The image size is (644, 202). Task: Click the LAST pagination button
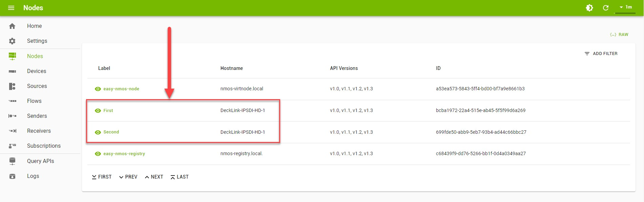pyautogui.click(x=180, y=177)
